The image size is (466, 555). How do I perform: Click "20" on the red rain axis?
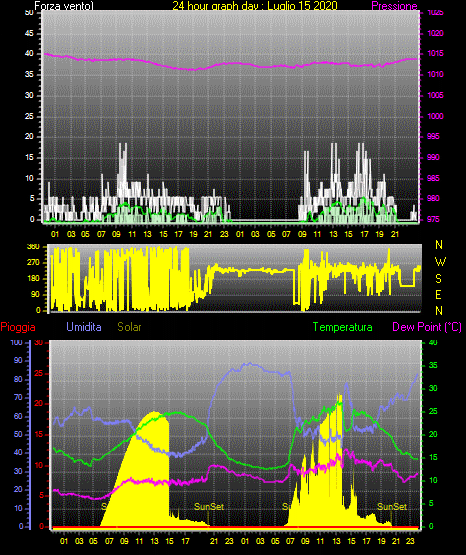tap(39, 404)
